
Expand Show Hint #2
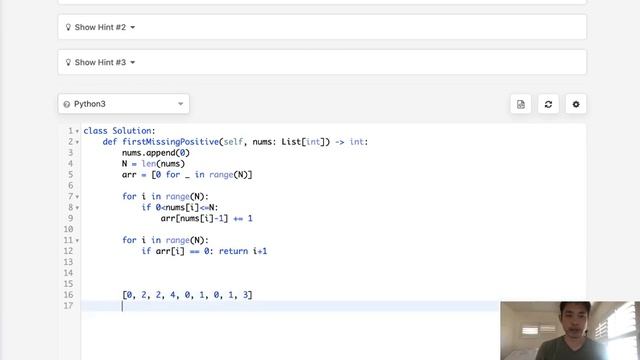pyautogui.click(x=322, y=27)
